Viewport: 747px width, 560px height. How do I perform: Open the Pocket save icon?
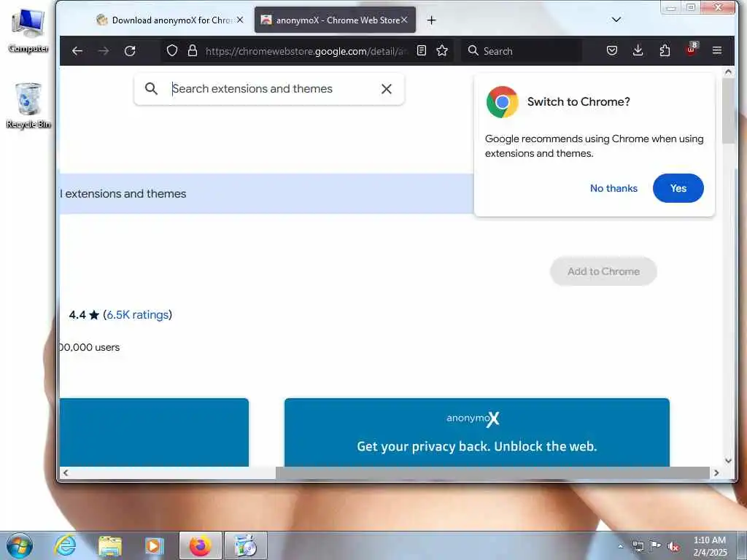[x=612, y=50]
